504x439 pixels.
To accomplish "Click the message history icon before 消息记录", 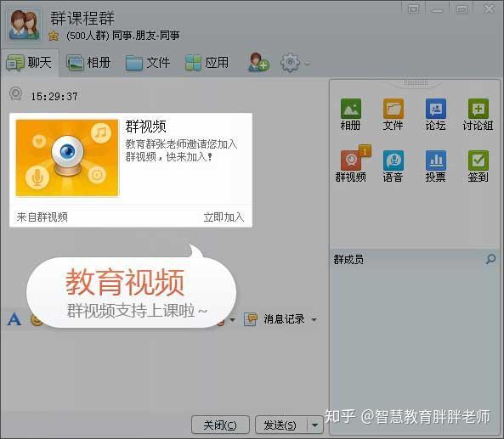I will coord(251,319).
